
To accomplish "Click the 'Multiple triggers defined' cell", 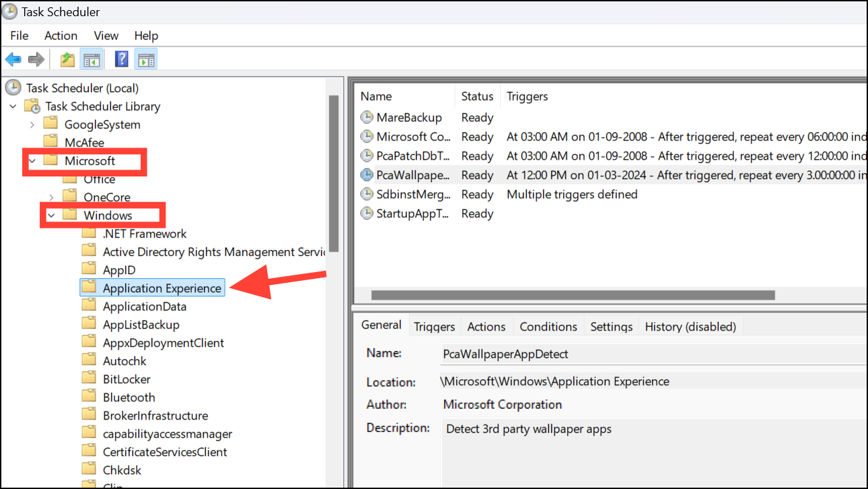I will coord(572,194).
